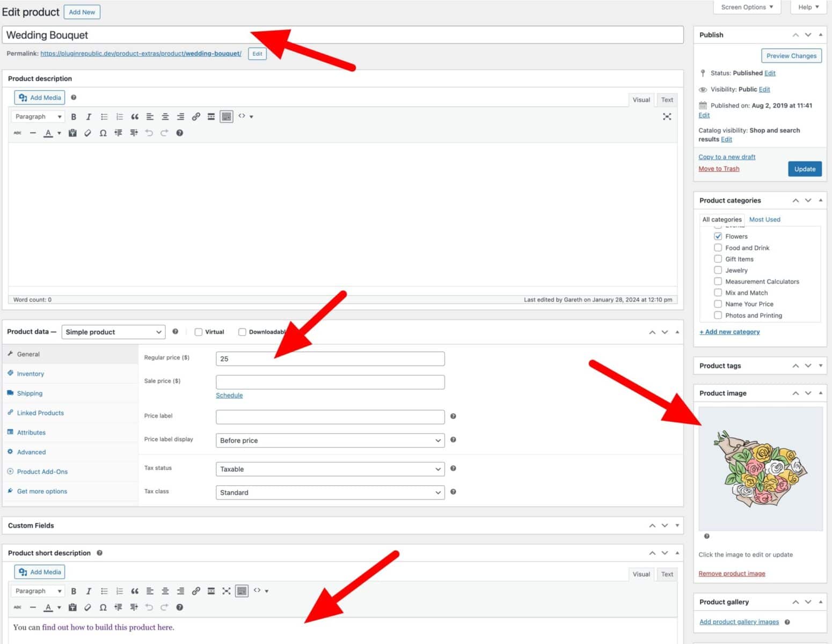Click Move to Trash link
The height and width of the screenshot is (644, 832).
pos(719,169)
